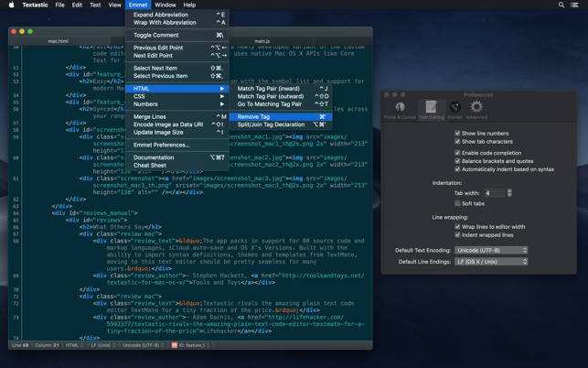Click the Apple logo menu
This screenshot has width=588, height=368.
coord(11,5)
